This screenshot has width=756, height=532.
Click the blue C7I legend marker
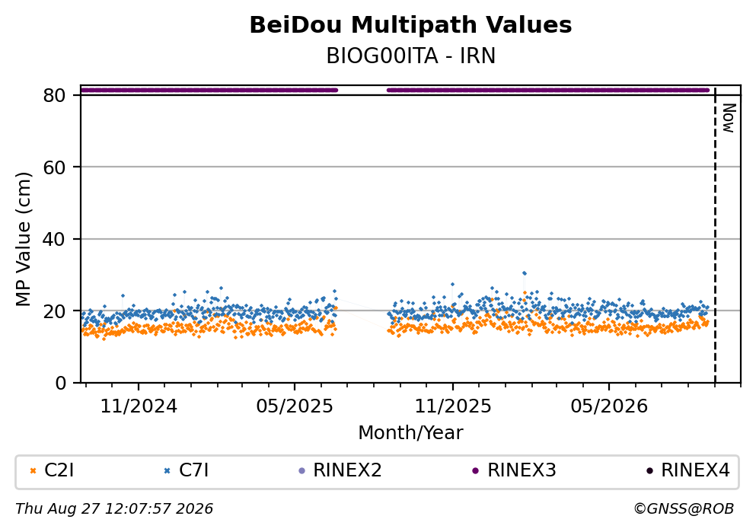point(167,471)
